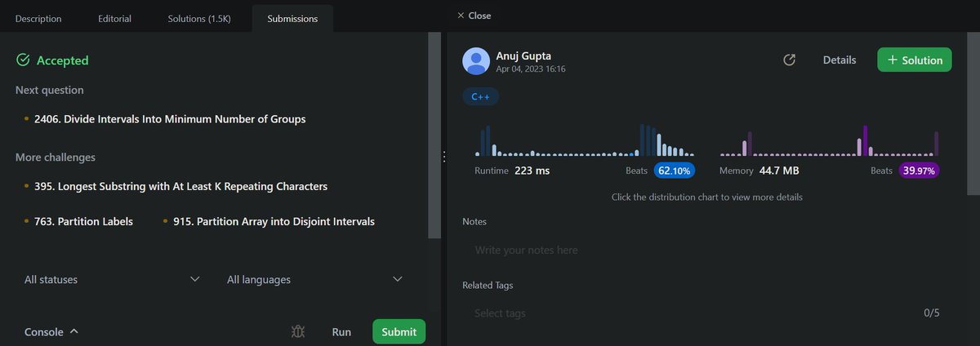The image size is (980, 346).
Task: Click the Next question heading
Action: pos(50,91)
